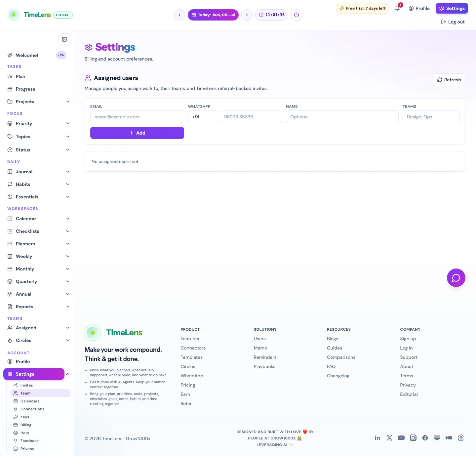The width and height of the screenshot is (476, 456).
Task: Open the X social icon in footer
Action: (389, 438)
